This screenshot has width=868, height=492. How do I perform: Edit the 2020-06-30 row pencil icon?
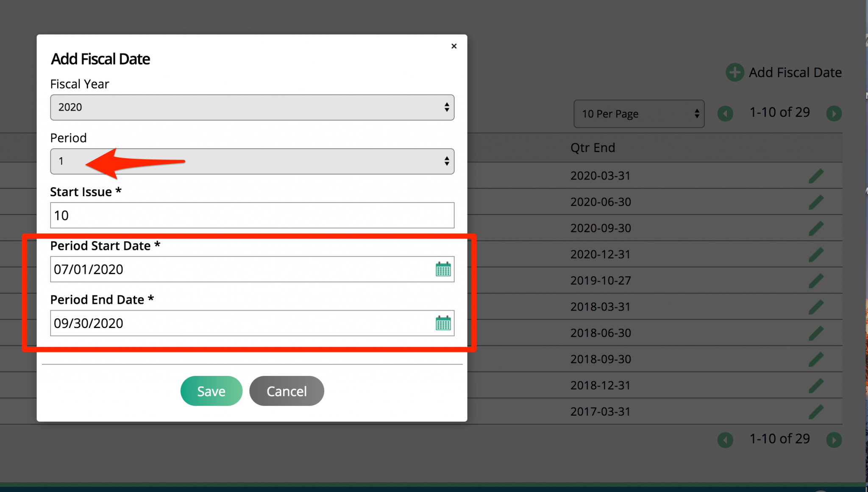pos(816,202)
